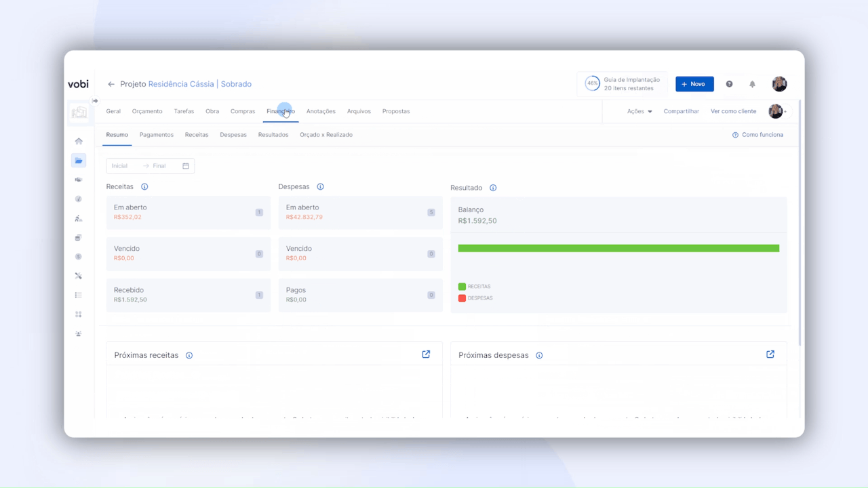Select the Resumo sub-tab
The width and height of the screenshot is (868, 488).
point(117,135)
